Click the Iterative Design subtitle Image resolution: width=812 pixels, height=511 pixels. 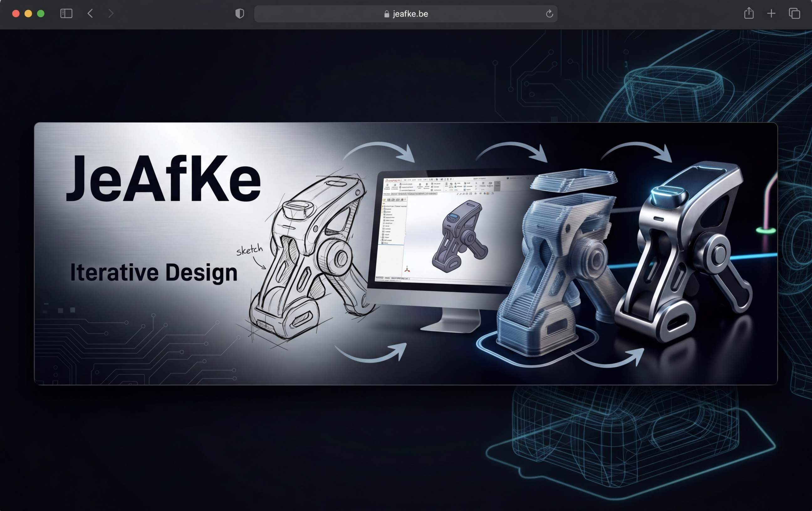pyautogui.click(x=154, y=272)
